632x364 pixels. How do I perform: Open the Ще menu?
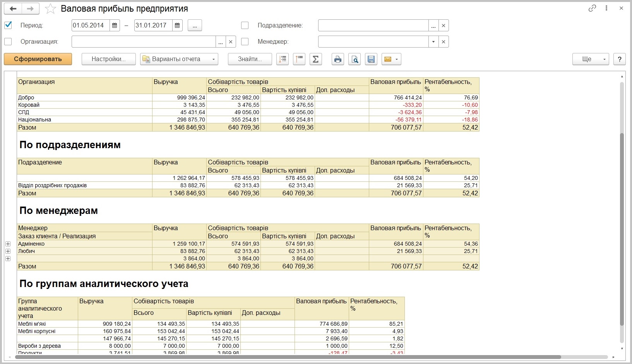click(x=591, y=59)
